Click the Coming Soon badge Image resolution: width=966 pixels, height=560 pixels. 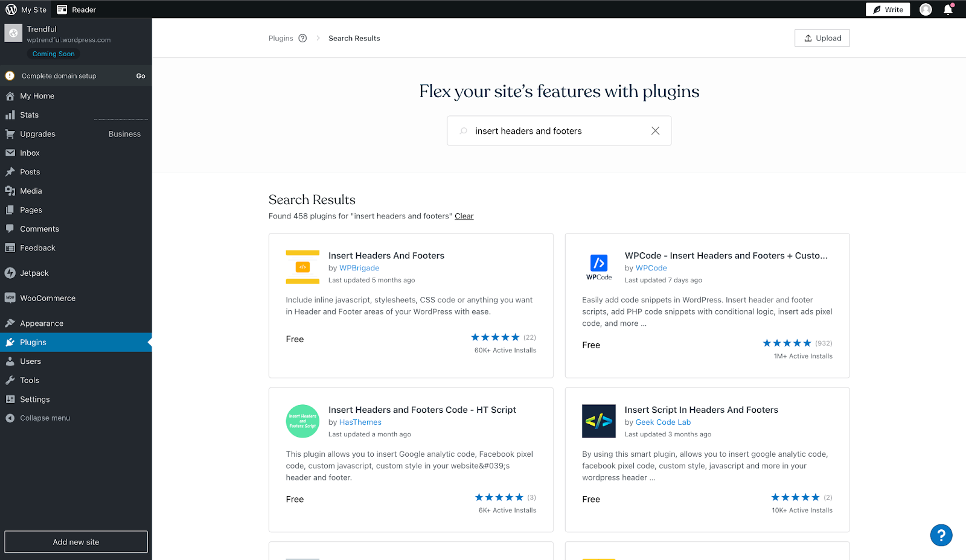click(x=54, y=54)
